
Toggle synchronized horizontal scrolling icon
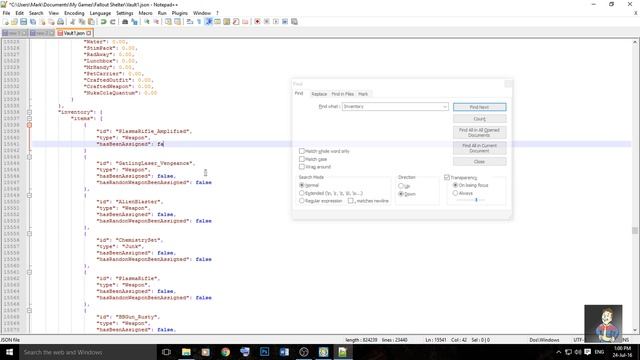(177, 22)
